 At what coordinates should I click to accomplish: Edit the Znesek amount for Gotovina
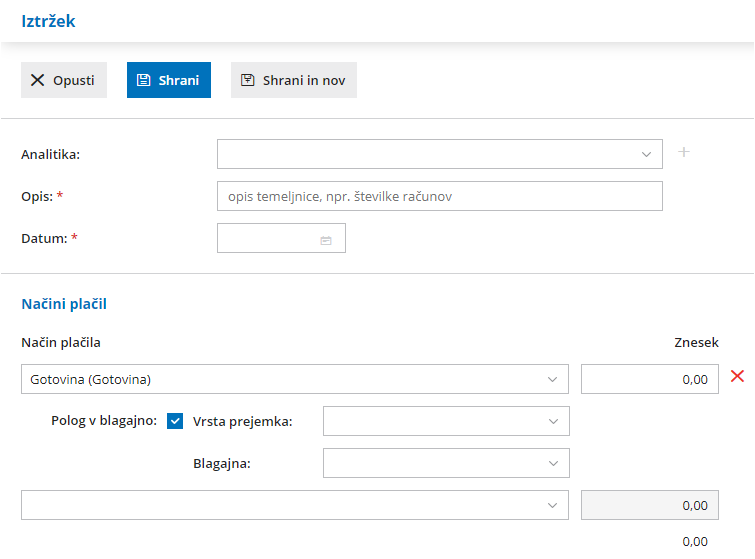(x=649, y=380)
